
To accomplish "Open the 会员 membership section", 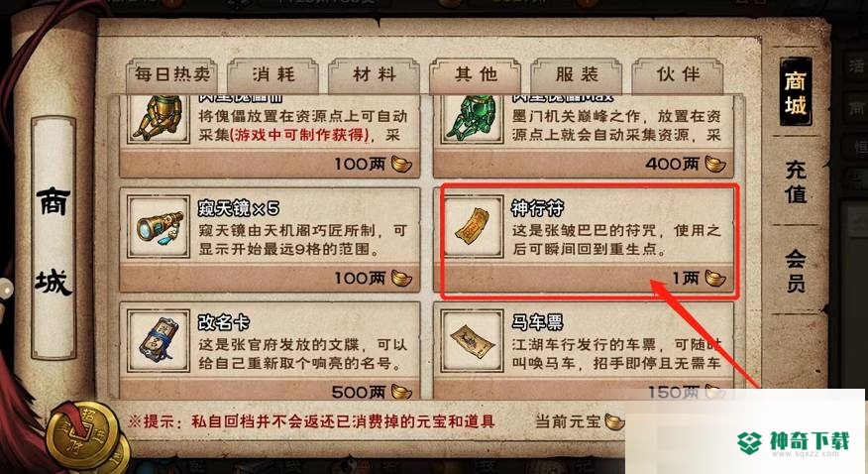I will click(796, 271).
